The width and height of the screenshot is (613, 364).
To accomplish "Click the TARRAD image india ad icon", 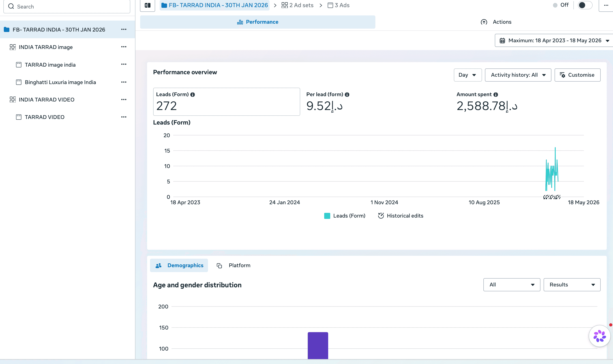I will [x=19, y=65].
